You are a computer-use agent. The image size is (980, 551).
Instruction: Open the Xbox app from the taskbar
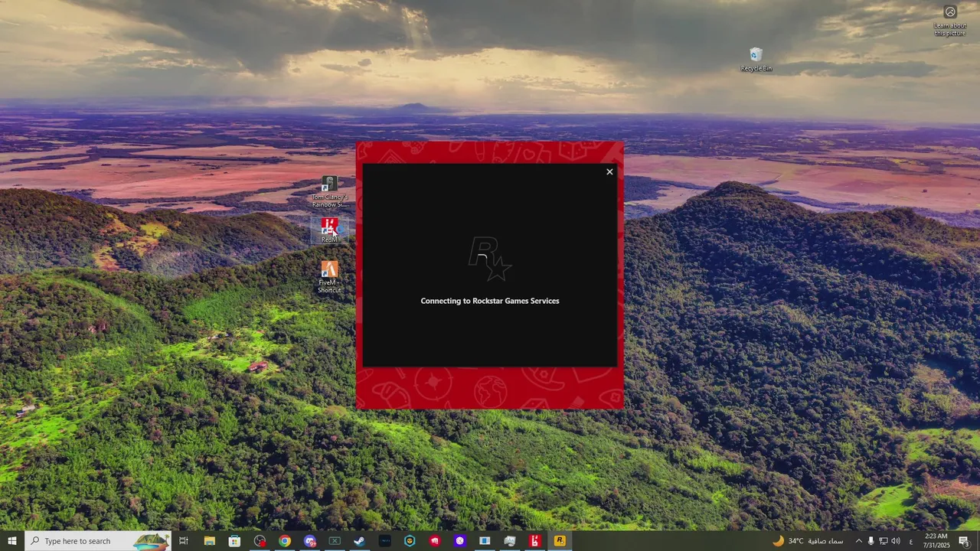pyautogui.click(x=335, y=541)
